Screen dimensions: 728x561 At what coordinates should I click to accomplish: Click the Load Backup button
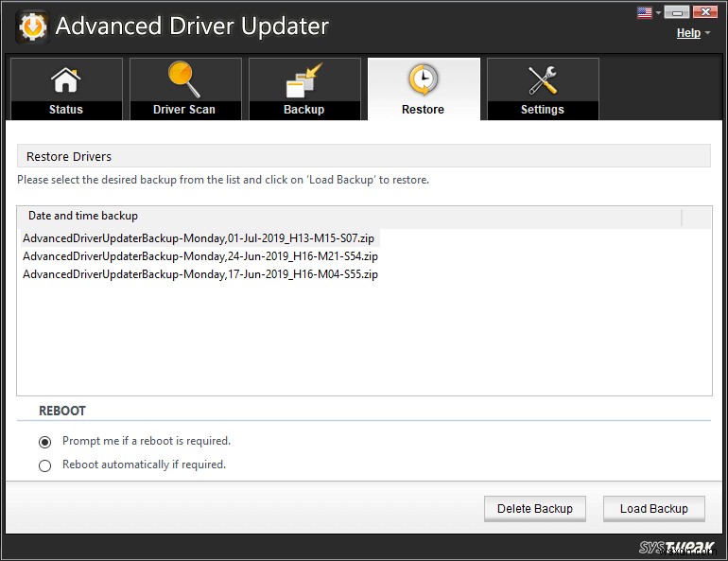(653, 509)
